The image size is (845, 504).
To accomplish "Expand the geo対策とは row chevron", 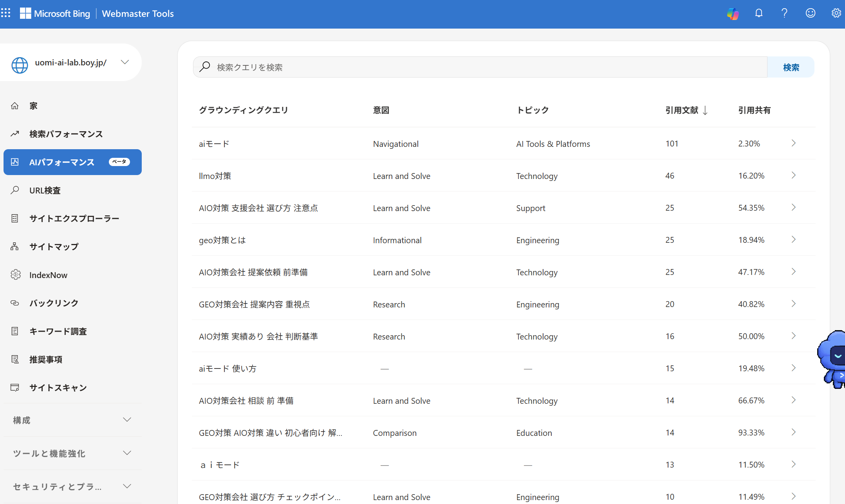I will [794, 240].
